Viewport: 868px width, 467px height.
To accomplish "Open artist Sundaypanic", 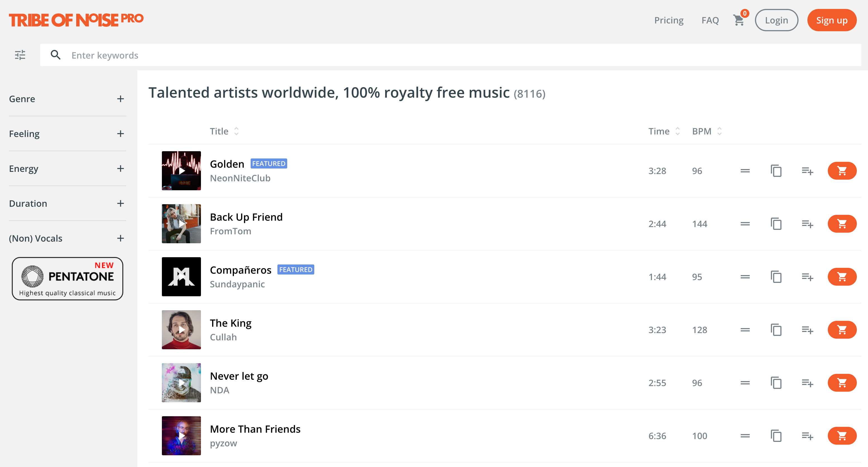I will pos(237,284).
